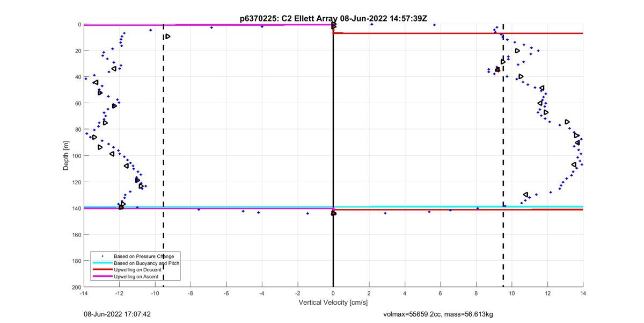Select the "Vertical Velocity [cm/s]" axis label
Screen dimensions: 644x323
click(x=333, y=303)
